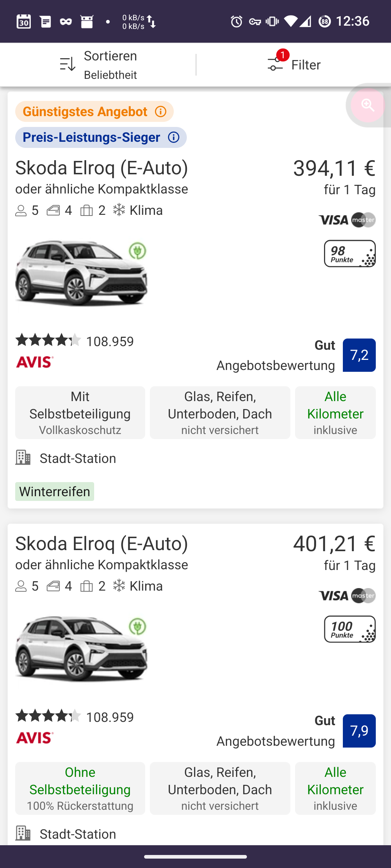This screenshot has height=868, width=391.
Task: Tap the electric plug icon on first car
Action: point(138,251)
